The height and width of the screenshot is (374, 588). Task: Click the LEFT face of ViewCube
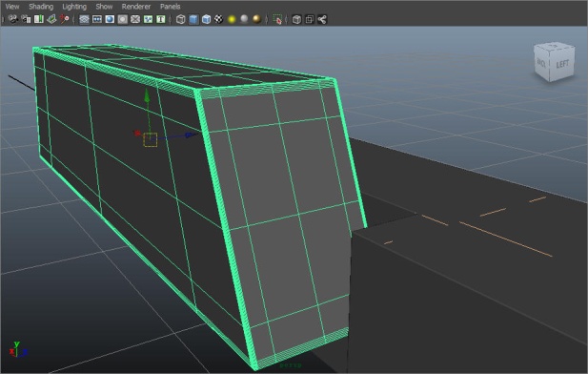tap(562, 64)
